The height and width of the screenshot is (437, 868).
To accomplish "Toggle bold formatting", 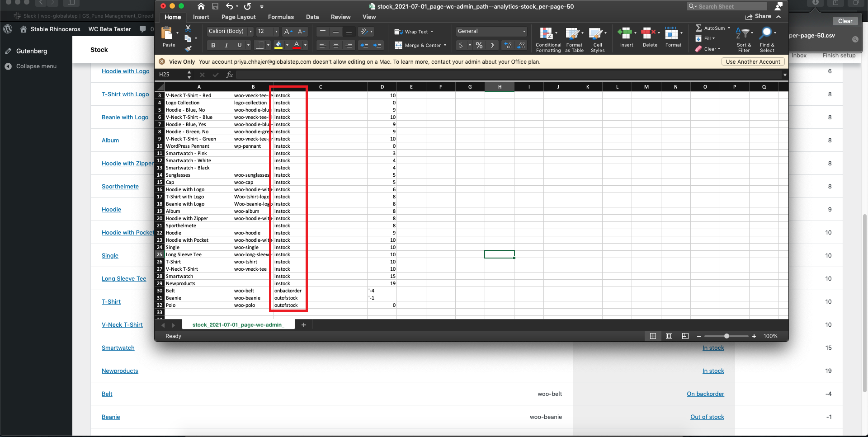I will [212, 45].
